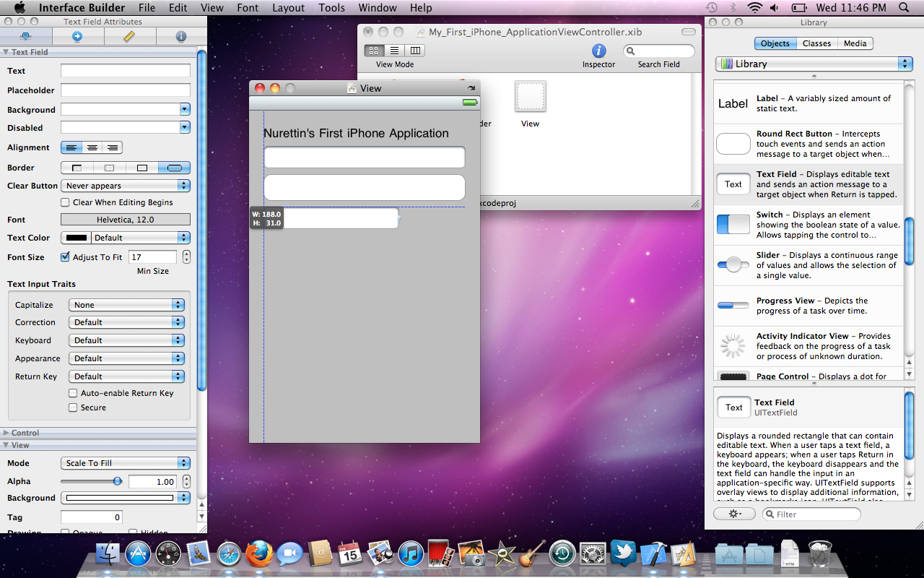Select the Progress View library item
This screenshot has height=578, width=924.
pyautogui.click(x=808, y=306)
